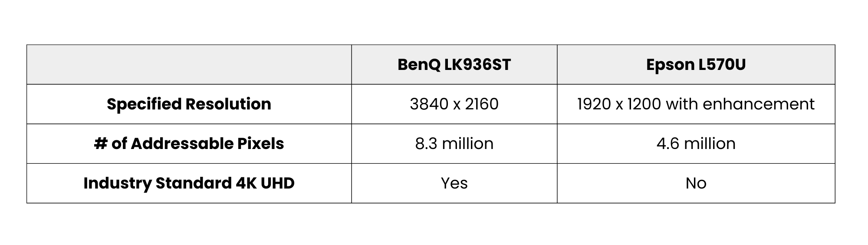The width and height of the screenshot is (868, 245).
Task: Select the Specified Resolution row label
Action: coord(189,104)
